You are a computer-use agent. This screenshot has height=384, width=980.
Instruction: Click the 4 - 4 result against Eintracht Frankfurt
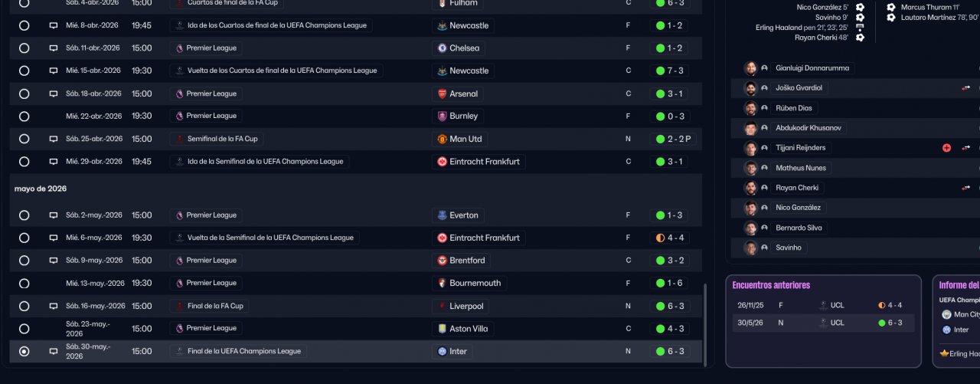[x=669, y=238]
